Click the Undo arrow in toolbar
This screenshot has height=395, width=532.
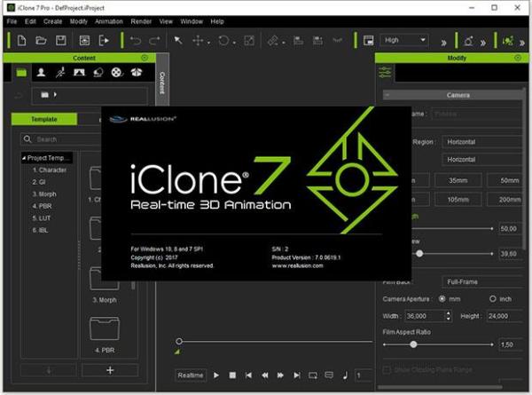pos(136,41)
